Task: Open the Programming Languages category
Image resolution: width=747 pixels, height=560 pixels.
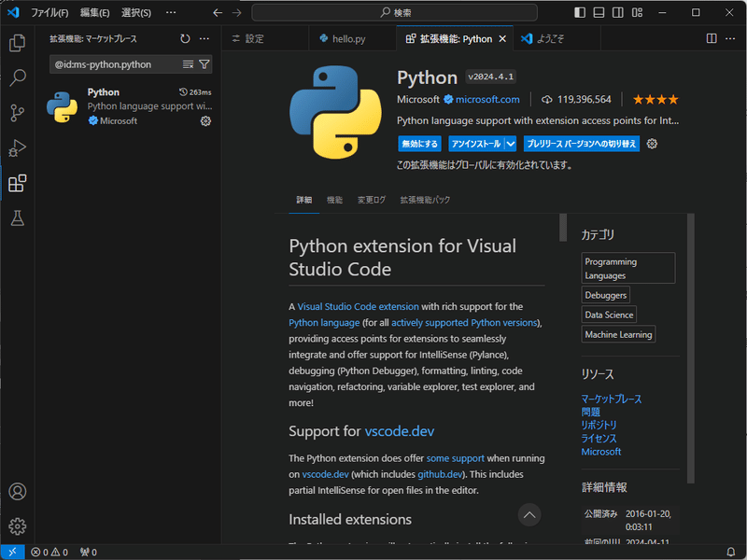Action: 628,268
